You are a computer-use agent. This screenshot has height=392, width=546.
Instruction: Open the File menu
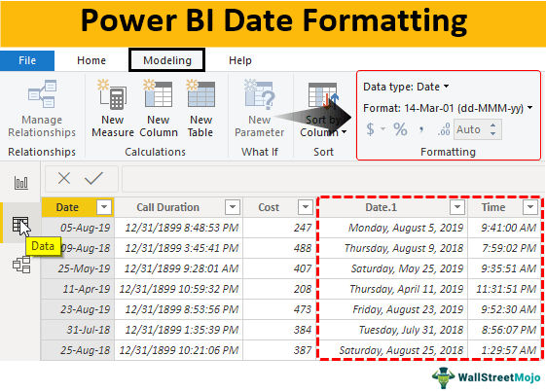click(27, 60)
